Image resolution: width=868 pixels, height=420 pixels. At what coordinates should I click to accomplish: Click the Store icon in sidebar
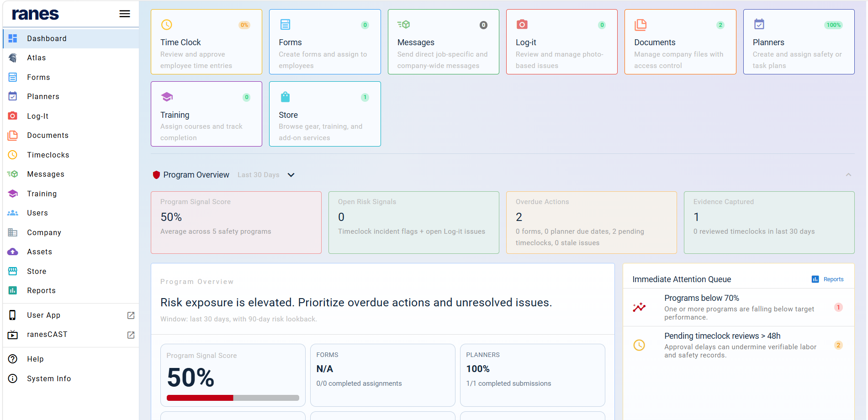[13, 271]
